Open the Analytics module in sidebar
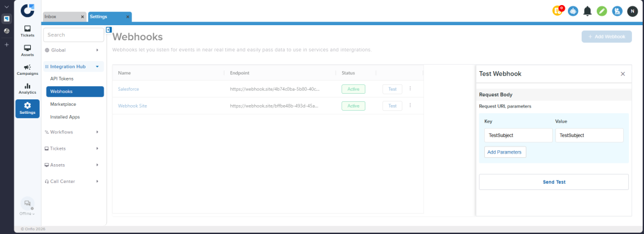The image size is (644, 234). coord(28,89)
